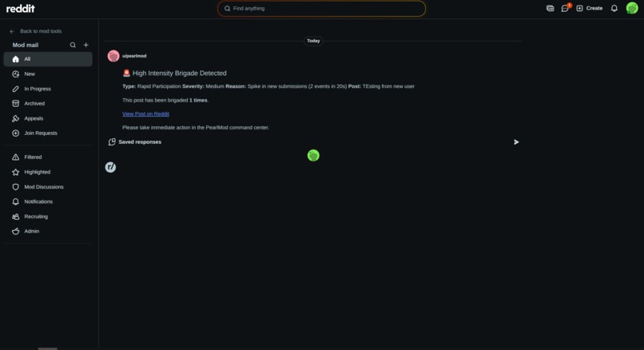
Task: Go back to mod tools
Action: (36, 31)
